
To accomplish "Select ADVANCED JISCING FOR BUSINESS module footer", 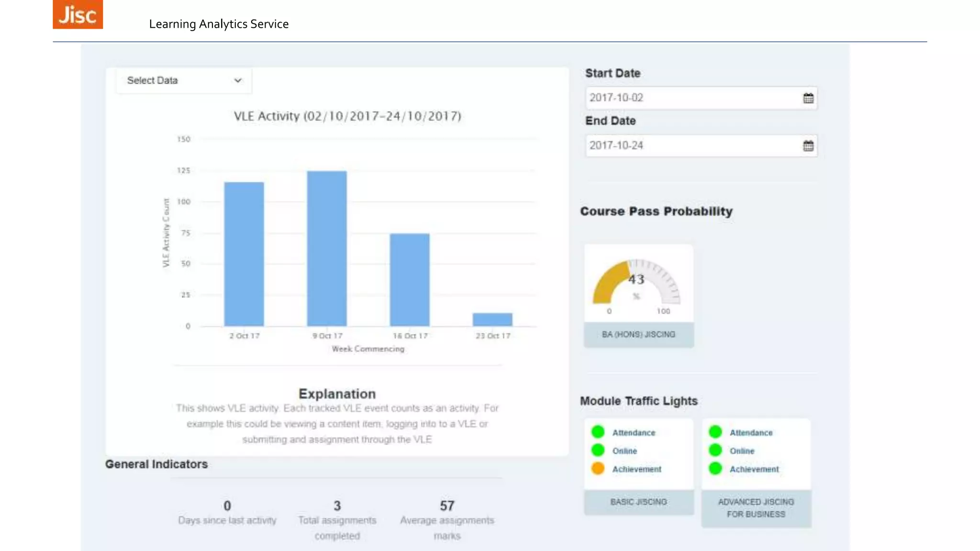I will click(x=756, y=508).
